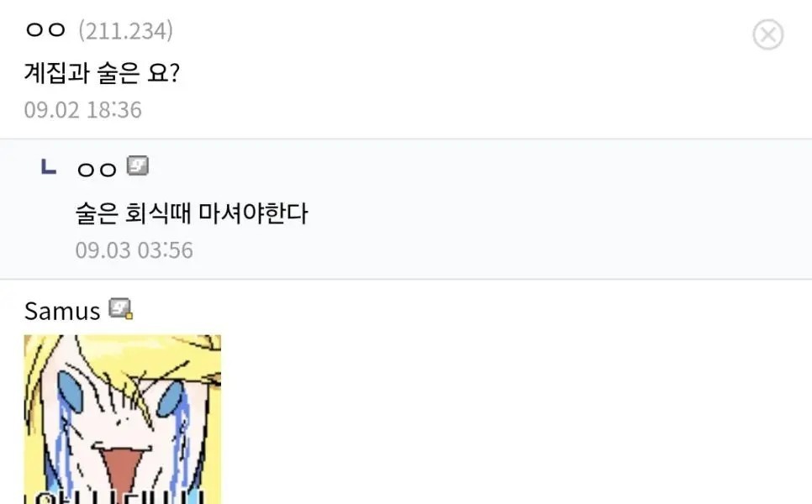
Task: Open the crying blonde character sticker
Action: click(123, 419)
